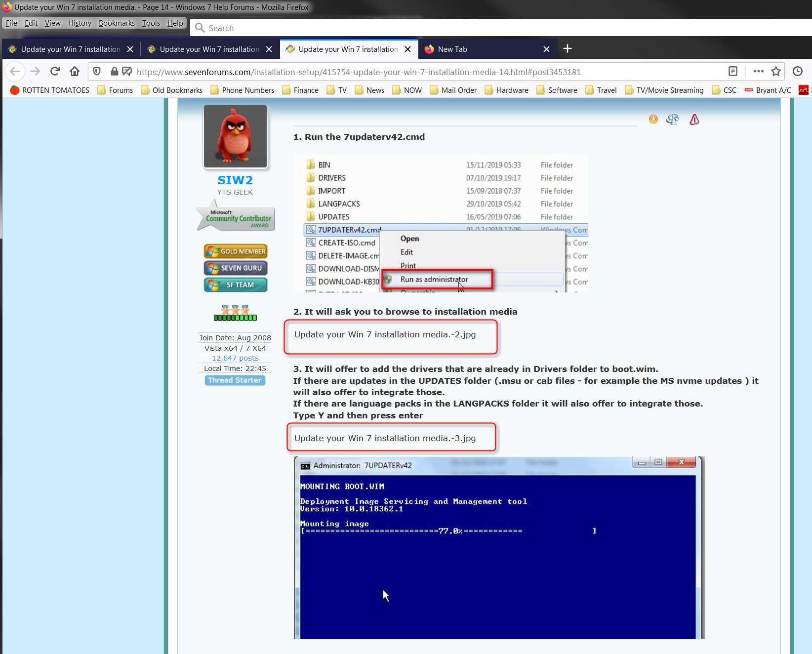Open the ROTTEN TOMATOES bookmark

click(x=49, y=90)
